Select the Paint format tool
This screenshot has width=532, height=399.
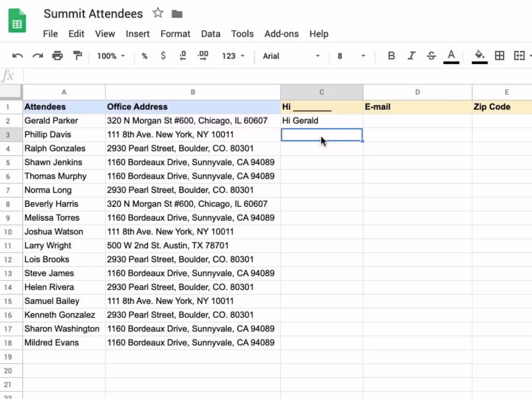[77, 56]
